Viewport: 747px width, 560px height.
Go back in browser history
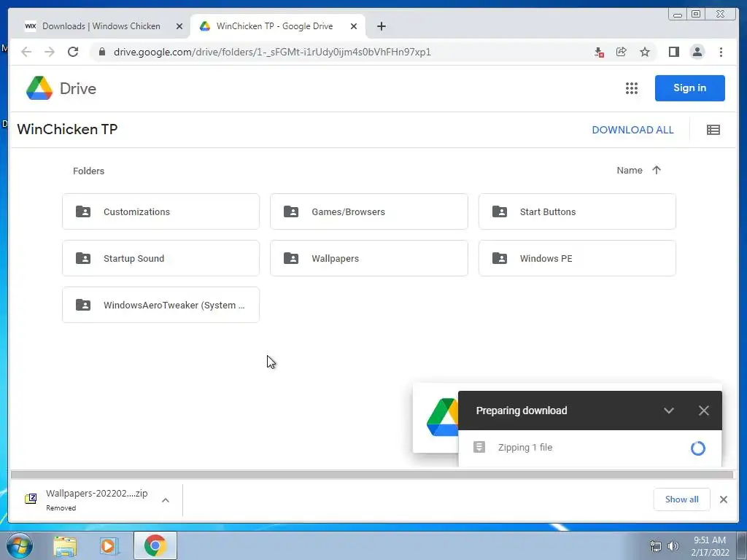[x=26, y=52]
